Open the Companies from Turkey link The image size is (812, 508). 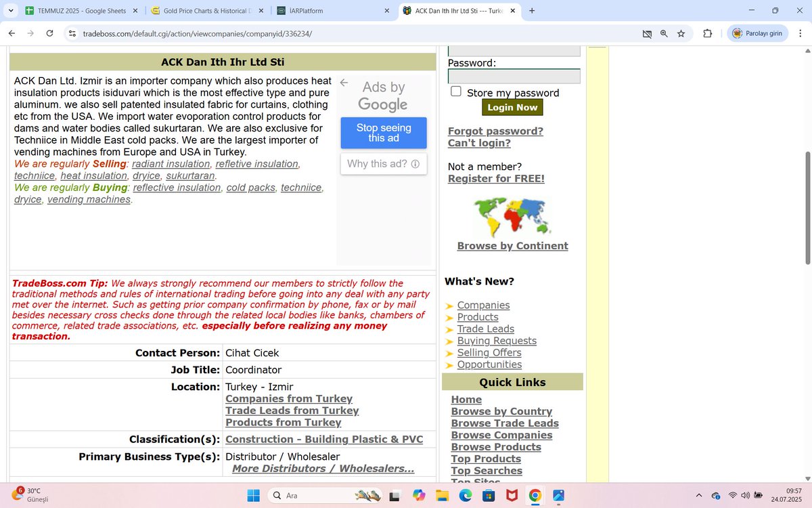coord(289,399)
